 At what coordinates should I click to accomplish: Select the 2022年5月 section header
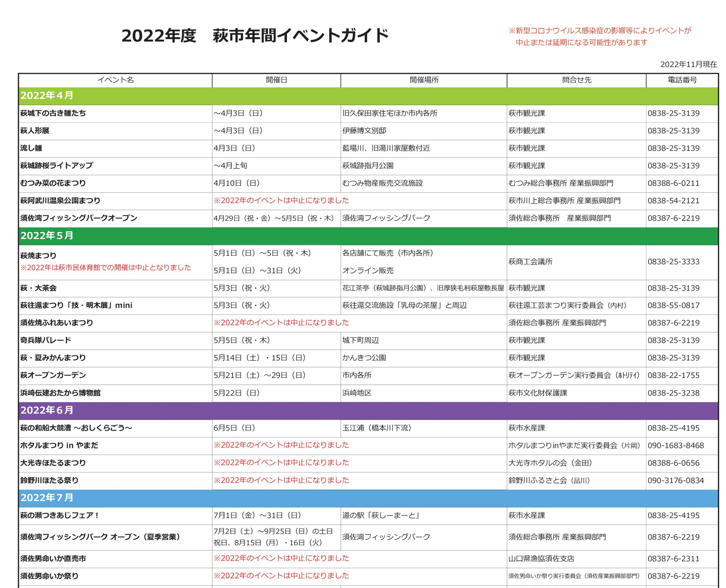click(368, 236)
